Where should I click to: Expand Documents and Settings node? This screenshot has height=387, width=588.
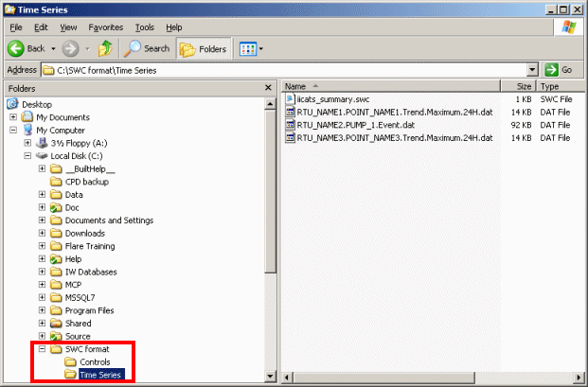point(42,220)
